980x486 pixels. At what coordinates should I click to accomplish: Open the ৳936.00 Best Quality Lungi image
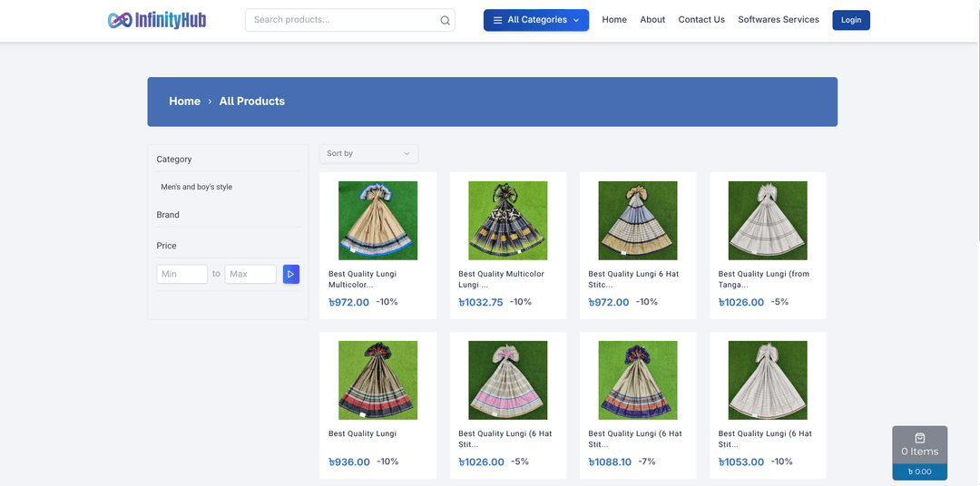coord(377,380)
